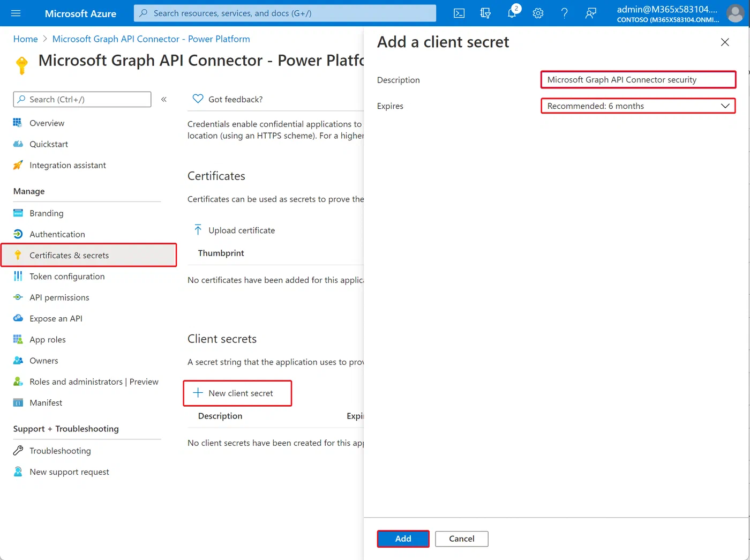This screenshot has width=750, height=560.
Task: Click the Manifest icon
Action: click(18, 403)
